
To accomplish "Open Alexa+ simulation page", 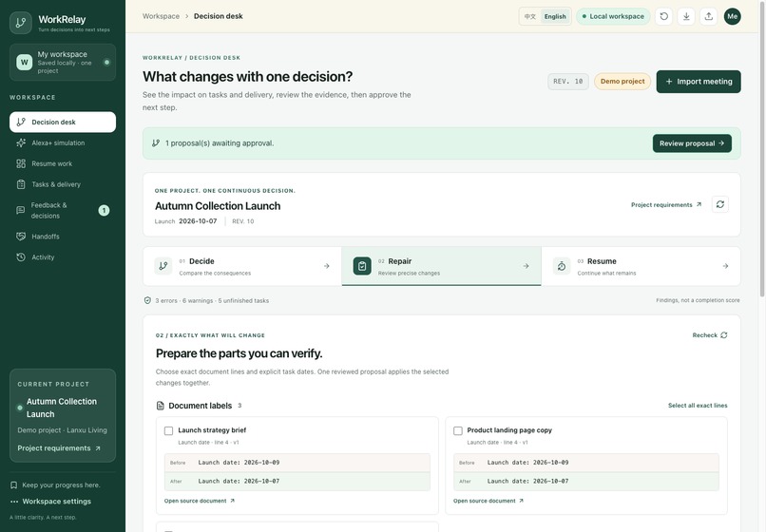I will [63, 143].
